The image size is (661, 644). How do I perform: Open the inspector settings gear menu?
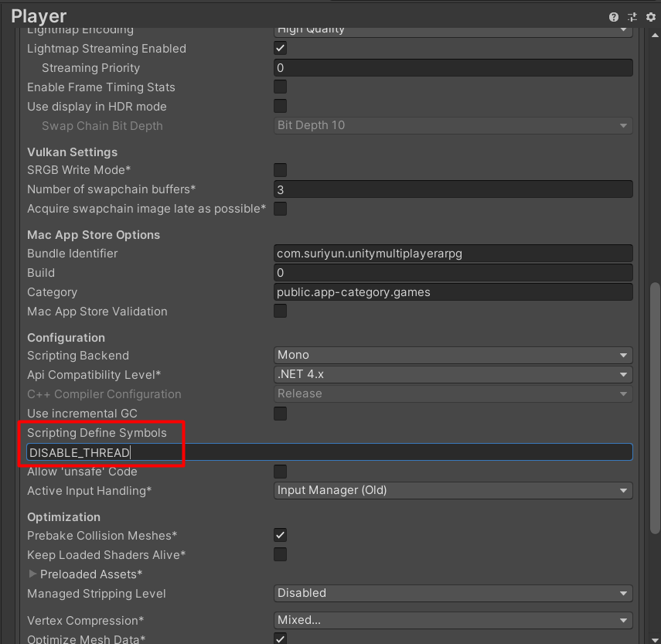click(x=649, y=15)
